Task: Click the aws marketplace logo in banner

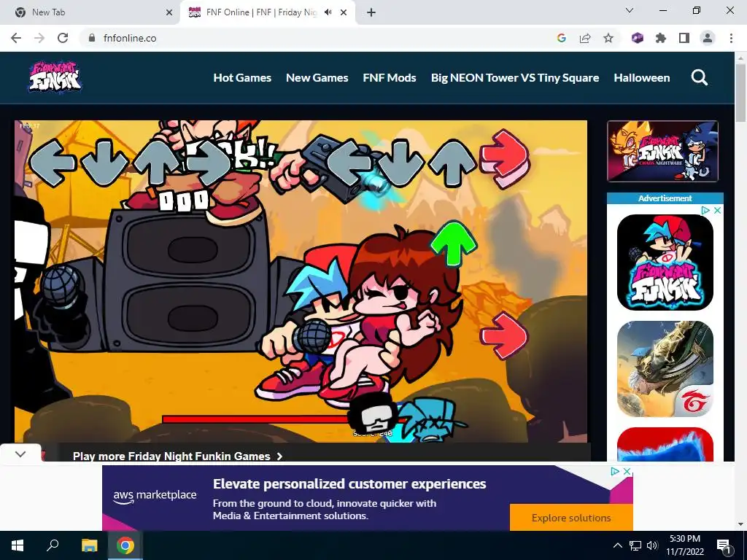Action: tap(155, 496)
